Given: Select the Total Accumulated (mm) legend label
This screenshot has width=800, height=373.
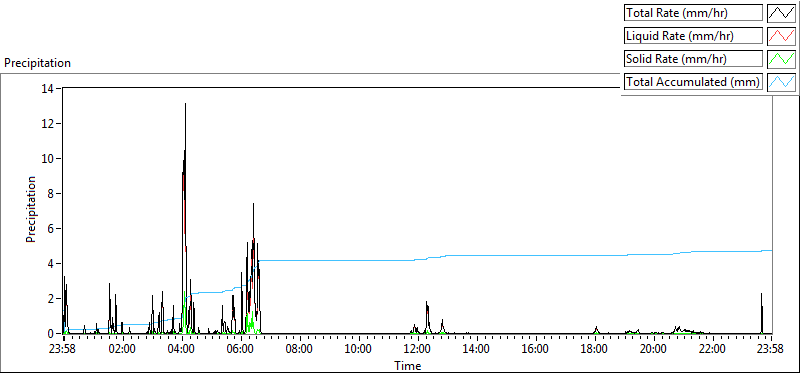Looking at the screenshot, I should [x=693, y=82].
